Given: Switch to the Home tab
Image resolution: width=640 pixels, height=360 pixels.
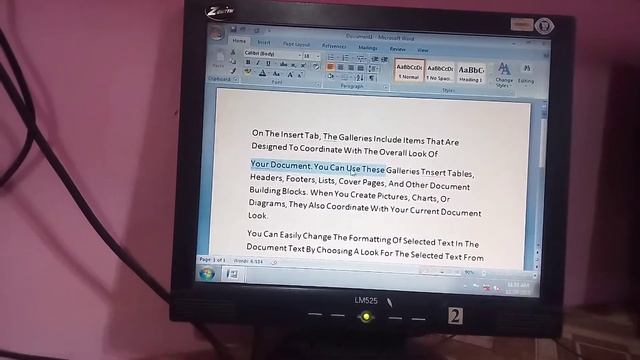Looking at the screenshot, I should pos(239,41).
